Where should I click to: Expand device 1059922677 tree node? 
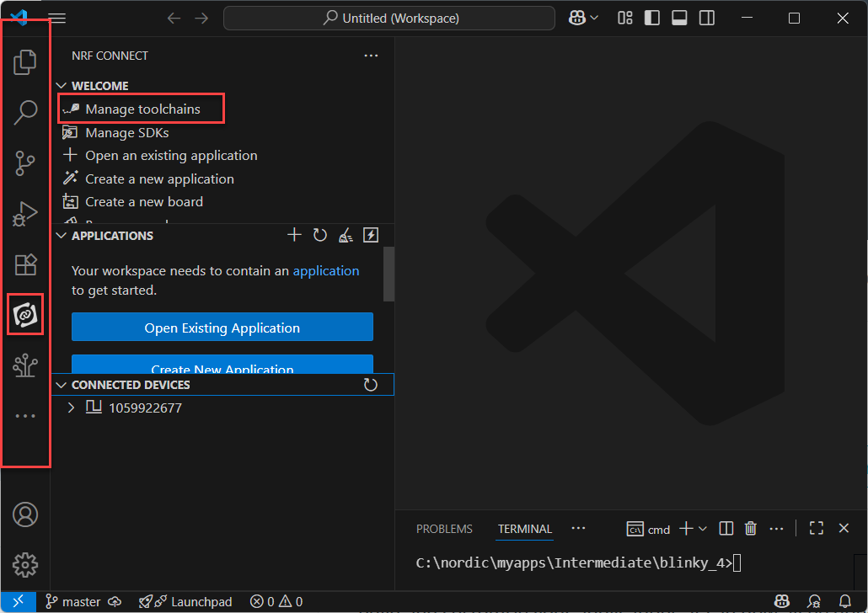72,408
